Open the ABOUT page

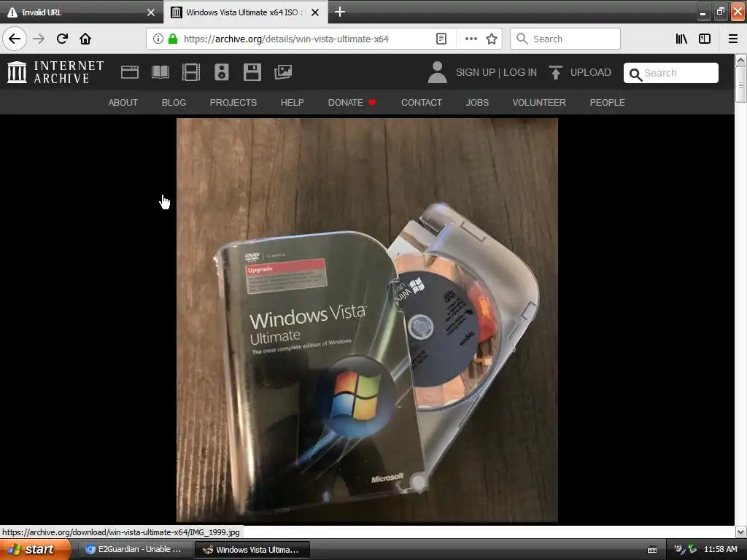pyautogui.click(x=123, y=102)
